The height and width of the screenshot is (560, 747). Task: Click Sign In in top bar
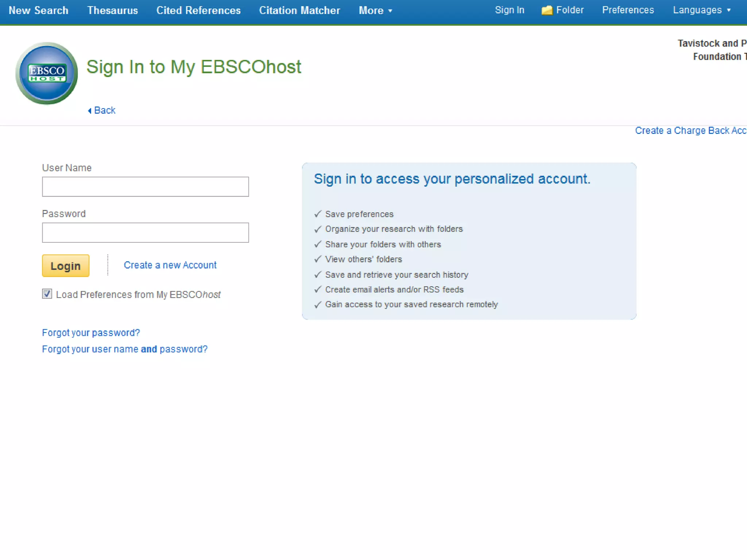(x=509, y=10)
